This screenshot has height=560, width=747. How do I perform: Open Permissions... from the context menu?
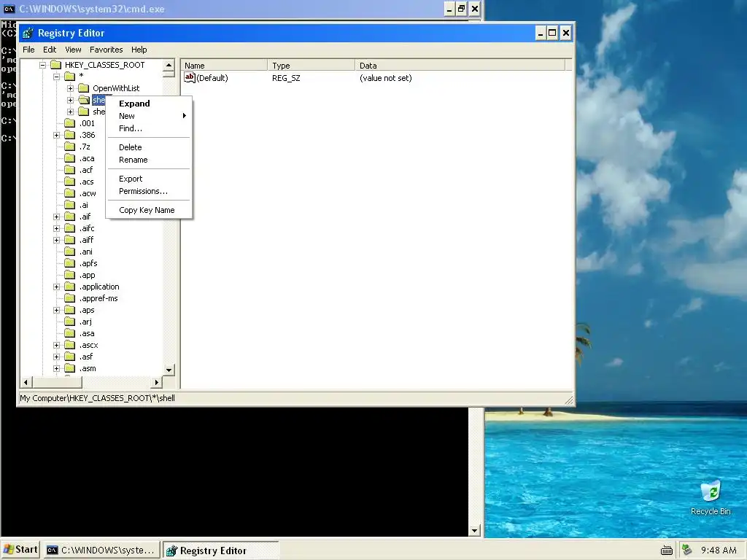149,191
